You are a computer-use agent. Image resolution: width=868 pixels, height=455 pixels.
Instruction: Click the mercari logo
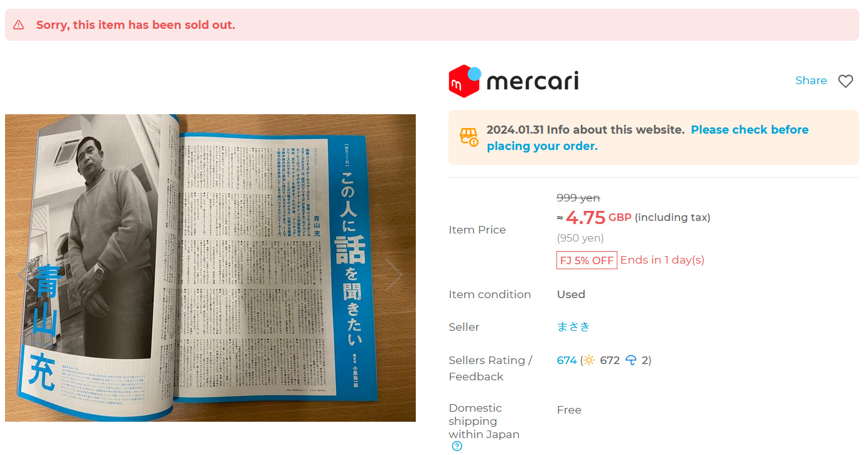point(514,82)
